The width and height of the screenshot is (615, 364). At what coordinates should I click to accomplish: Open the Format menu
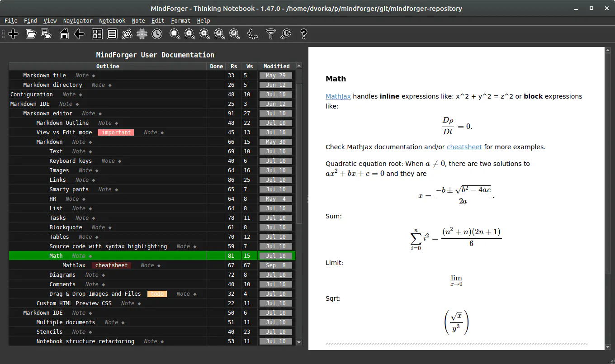pos(180,21)
